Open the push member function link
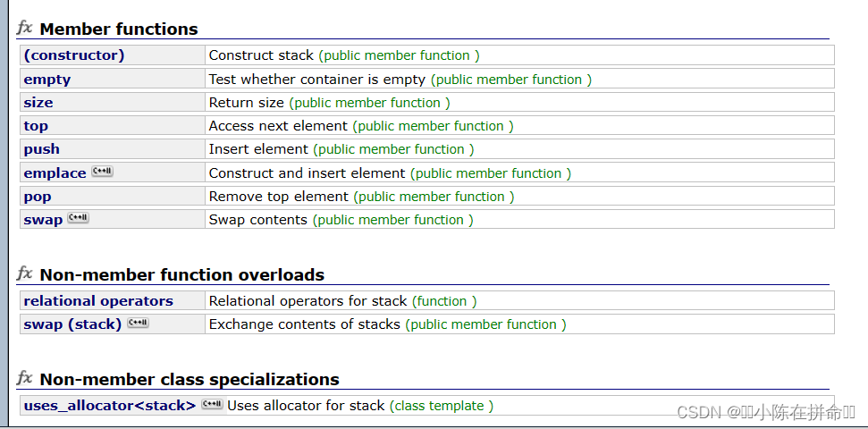Screen dimensions: 868x429 (41, 149)
